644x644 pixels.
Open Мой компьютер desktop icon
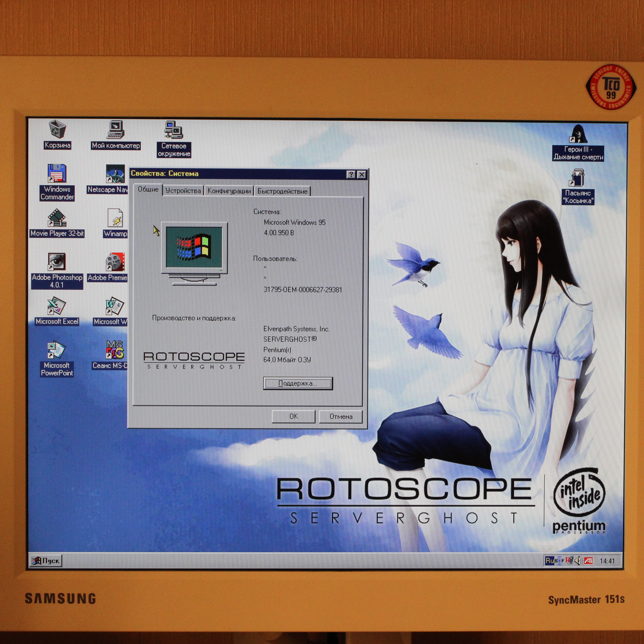pos(116,130)
